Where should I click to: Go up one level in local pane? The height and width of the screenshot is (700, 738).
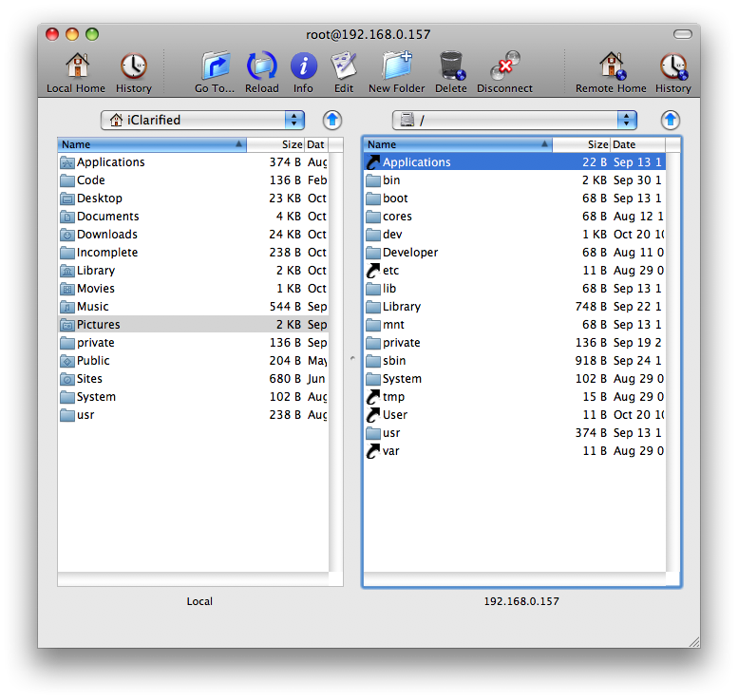pos(331,120)
